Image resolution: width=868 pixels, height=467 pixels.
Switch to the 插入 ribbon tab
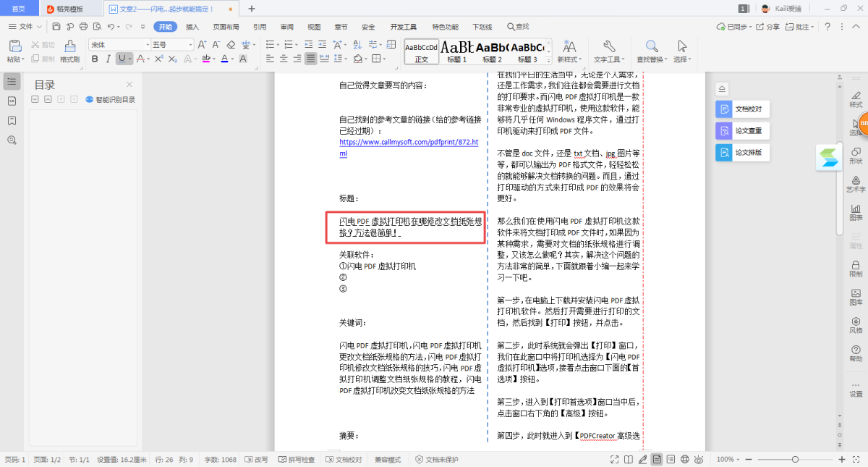(192, 27)
